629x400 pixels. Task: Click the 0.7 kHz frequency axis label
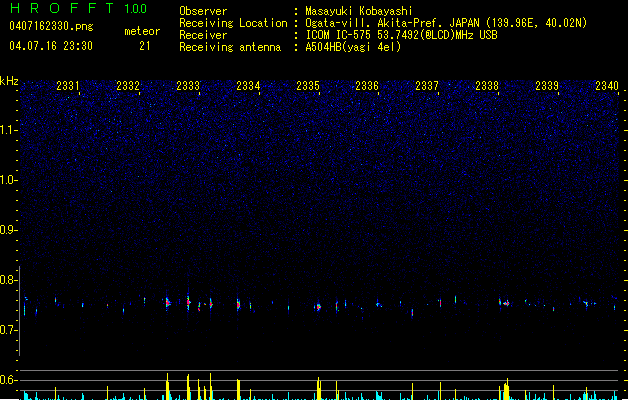tap(9, 330)
